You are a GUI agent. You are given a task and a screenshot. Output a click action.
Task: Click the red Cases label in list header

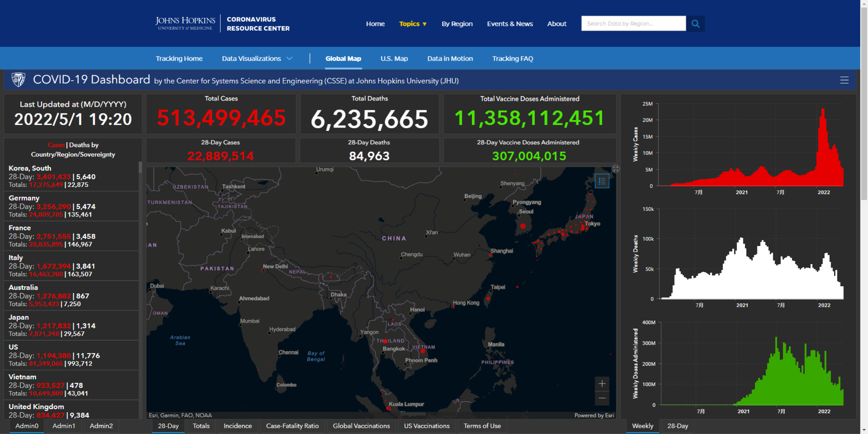click(x=56, y=145)
